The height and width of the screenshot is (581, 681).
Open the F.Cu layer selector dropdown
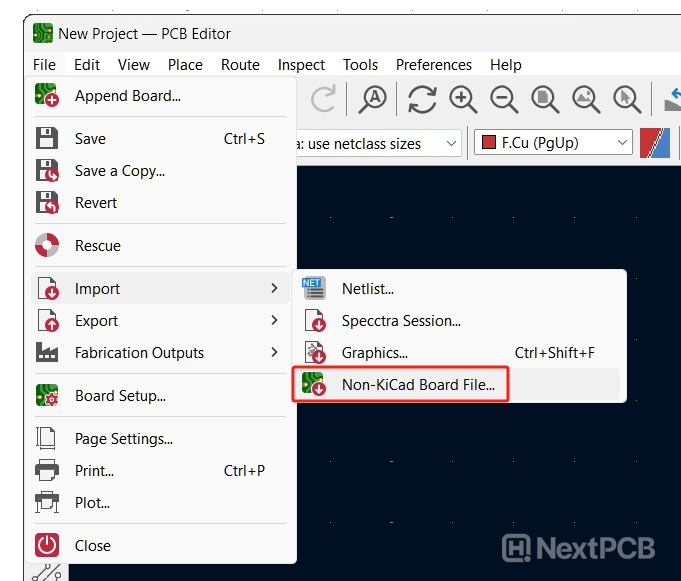[x=553, y=143]
